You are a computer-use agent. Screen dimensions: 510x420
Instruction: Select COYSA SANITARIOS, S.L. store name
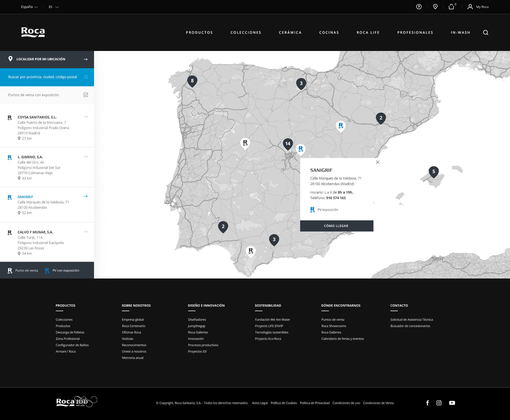[37, 117]
